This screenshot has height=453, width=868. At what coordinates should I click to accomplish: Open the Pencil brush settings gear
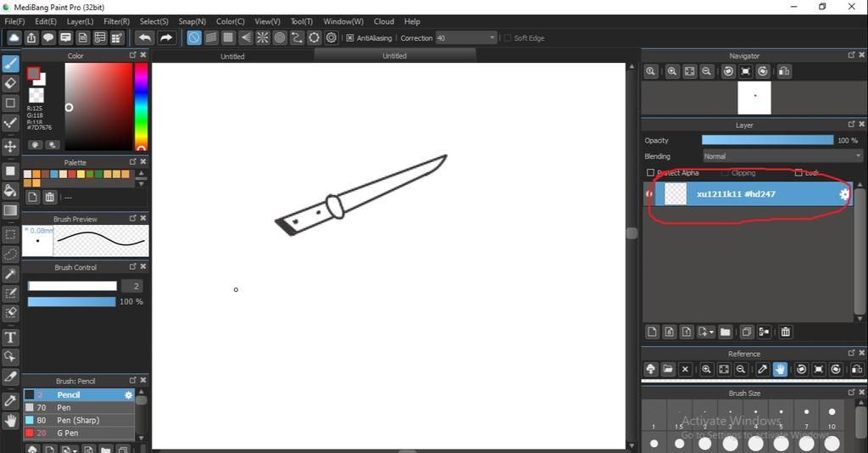coord(129,394)
